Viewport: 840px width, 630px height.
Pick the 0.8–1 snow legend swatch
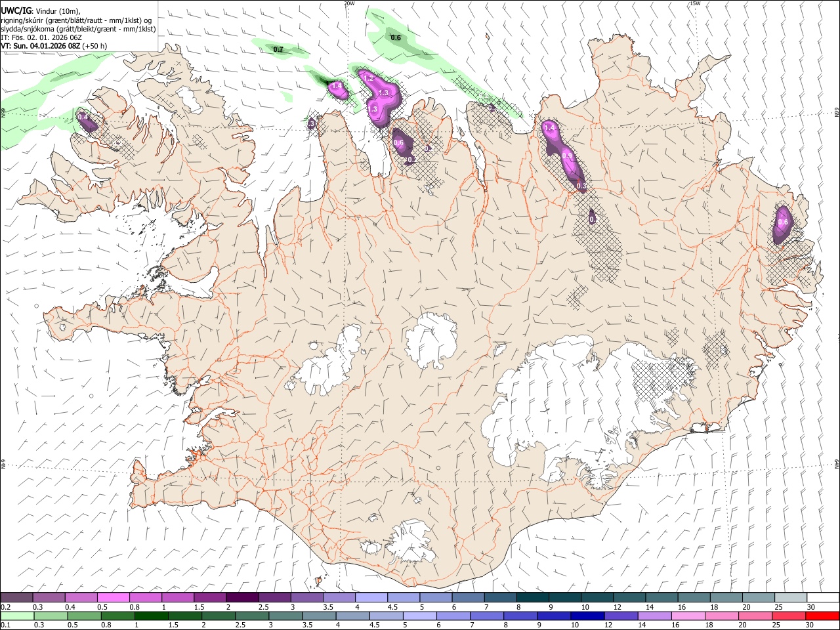pos(146,598)
